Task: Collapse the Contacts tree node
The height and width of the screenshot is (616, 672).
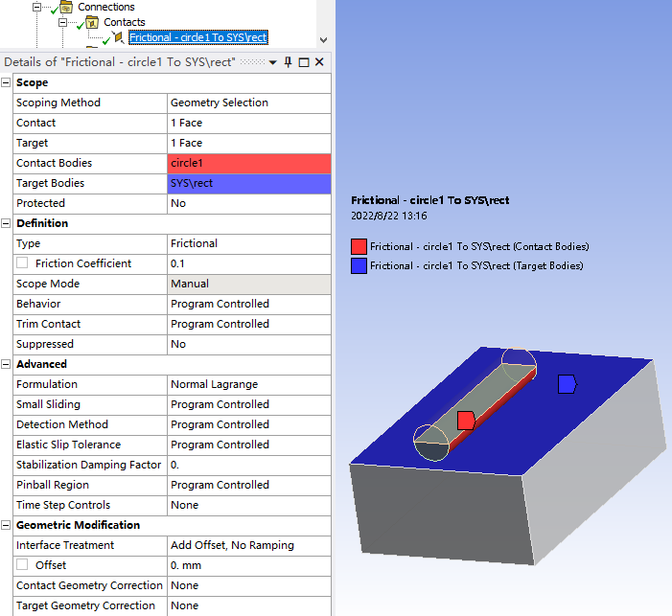Action: point(63,22)
